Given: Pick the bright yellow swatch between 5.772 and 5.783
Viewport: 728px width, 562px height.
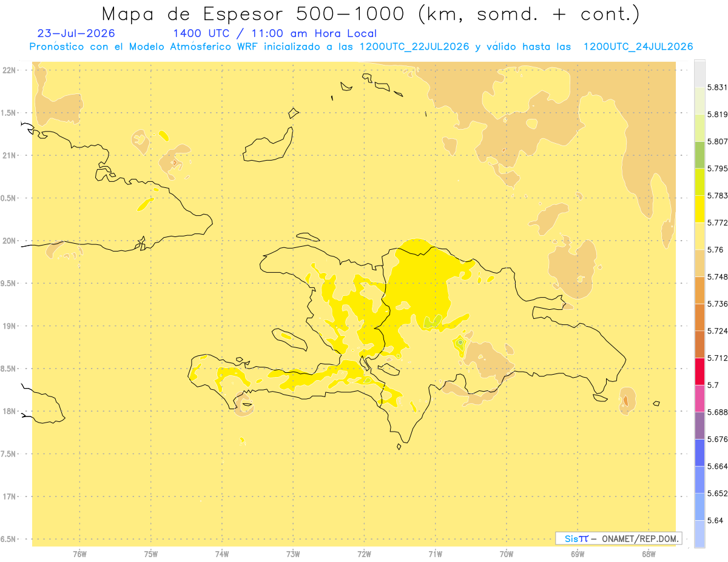Looking at the screenshot, I should pos(699,209).
